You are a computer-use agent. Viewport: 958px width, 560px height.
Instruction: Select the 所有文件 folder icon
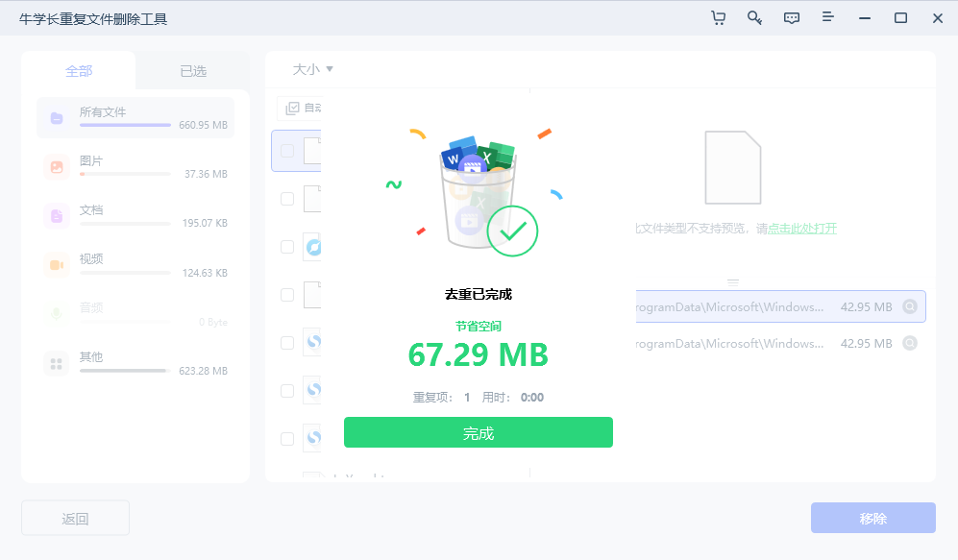(x=57, y=118)
